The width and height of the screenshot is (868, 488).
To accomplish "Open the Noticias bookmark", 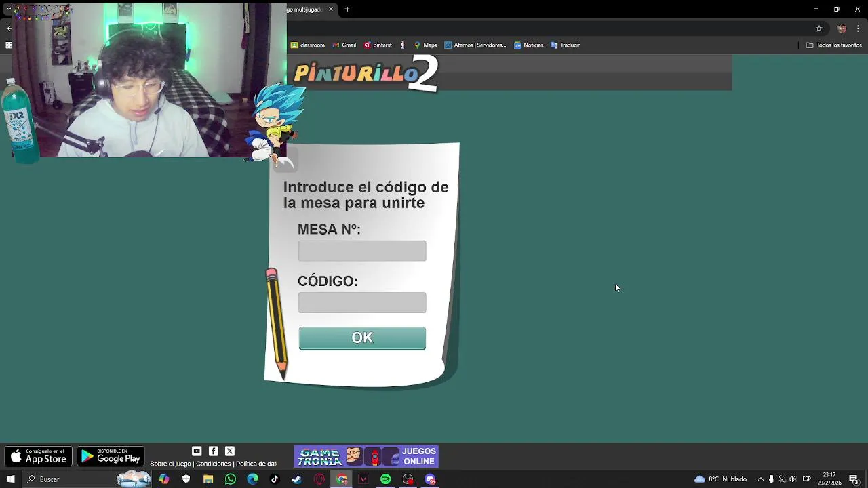I will [x=528, y=45].
